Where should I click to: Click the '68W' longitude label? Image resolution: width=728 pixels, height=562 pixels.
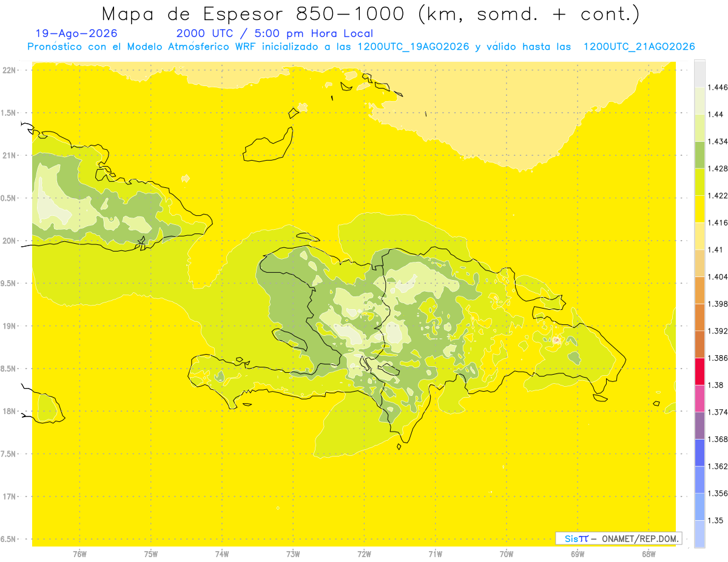click(649, 554)
